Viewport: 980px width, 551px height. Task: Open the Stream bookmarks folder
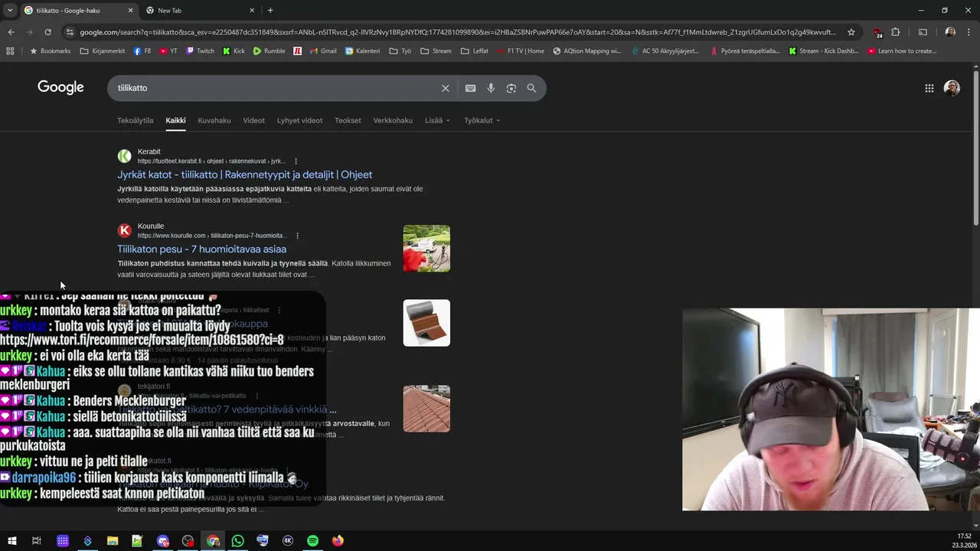[436, 51]
